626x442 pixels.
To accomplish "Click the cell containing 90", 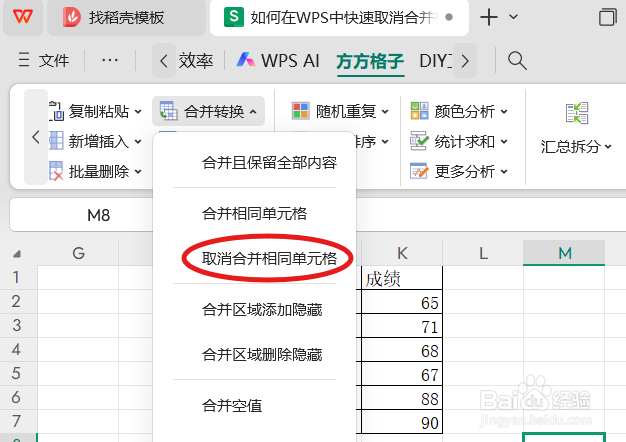I will tap(402, 422).
